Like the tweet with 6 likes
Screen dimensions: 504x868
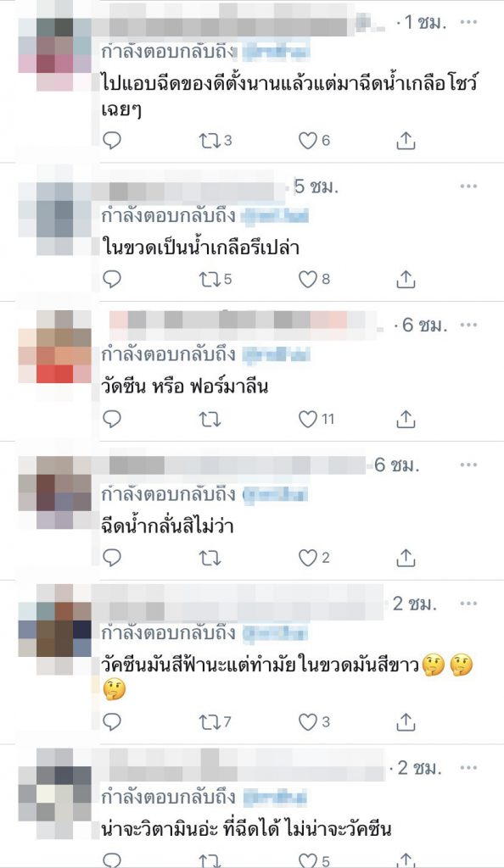[x=308, y=141]
